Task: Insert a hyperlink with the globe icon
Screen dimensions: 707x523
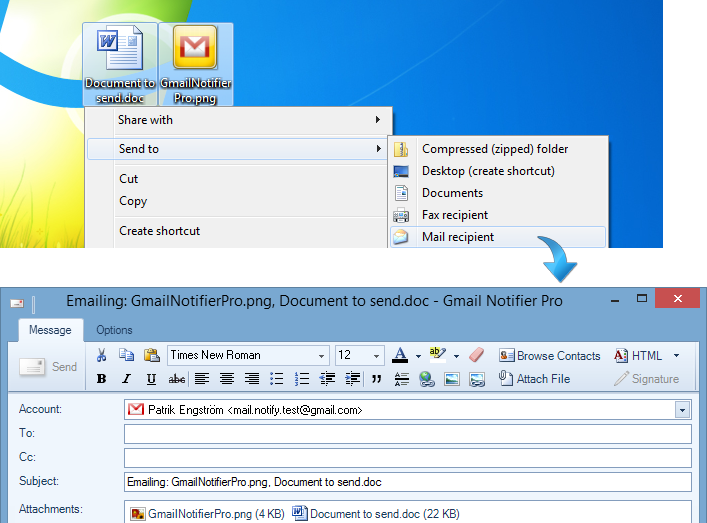Action: [x=427, y=379]
